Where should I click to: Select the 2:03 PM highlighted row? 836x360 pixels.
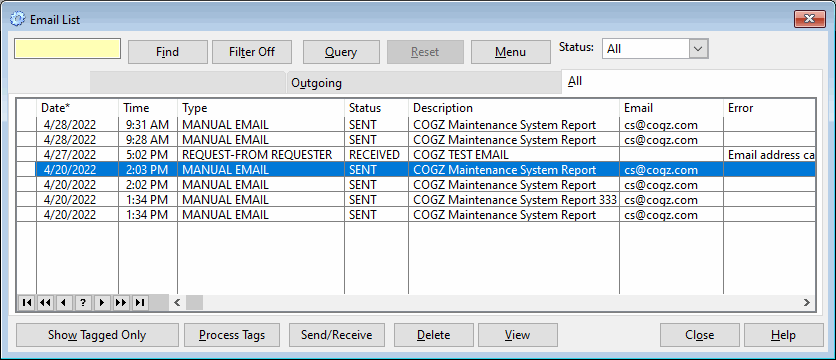pyautogui.click(x=415, y=170)
